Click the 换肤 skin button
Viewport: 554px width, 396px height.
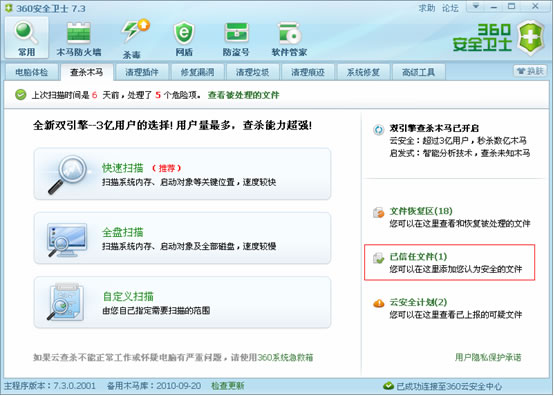coord(530,71)
